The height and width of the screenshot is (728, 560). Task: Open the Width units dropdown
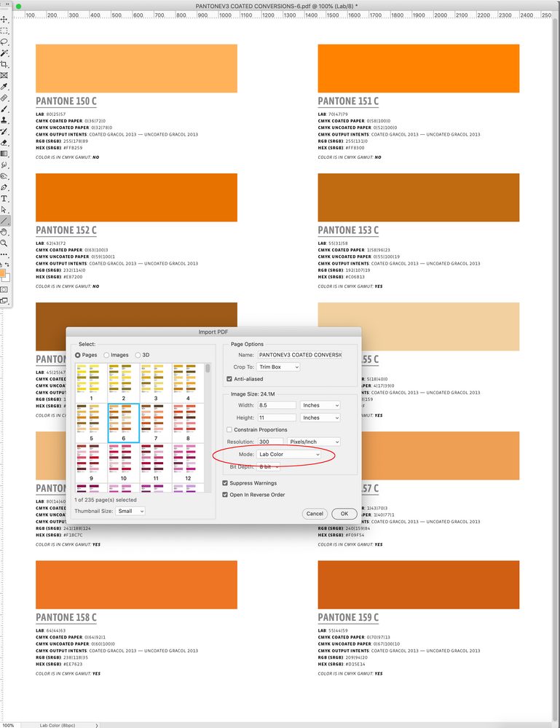click(320, 405)
